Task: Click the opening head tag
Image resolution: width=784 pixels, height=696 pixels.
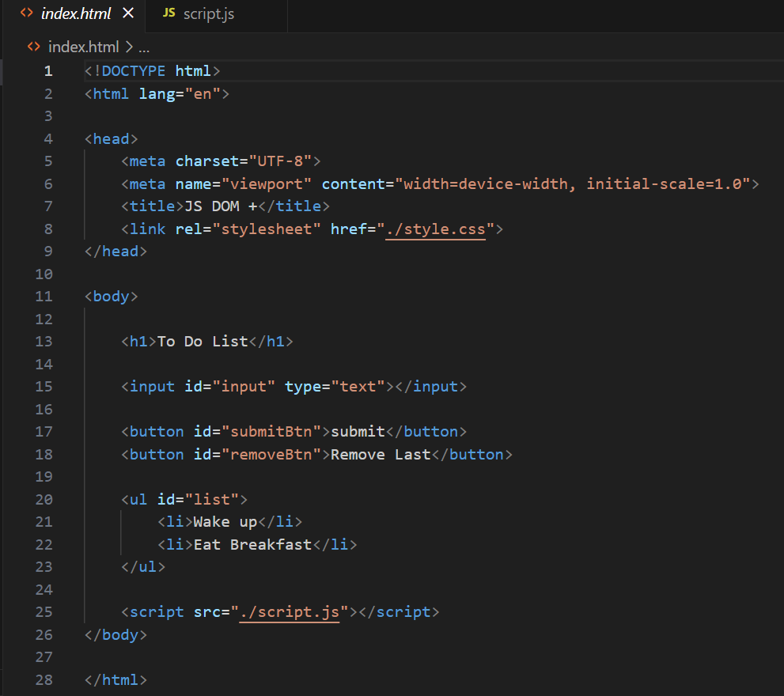Action: point(111,139)
